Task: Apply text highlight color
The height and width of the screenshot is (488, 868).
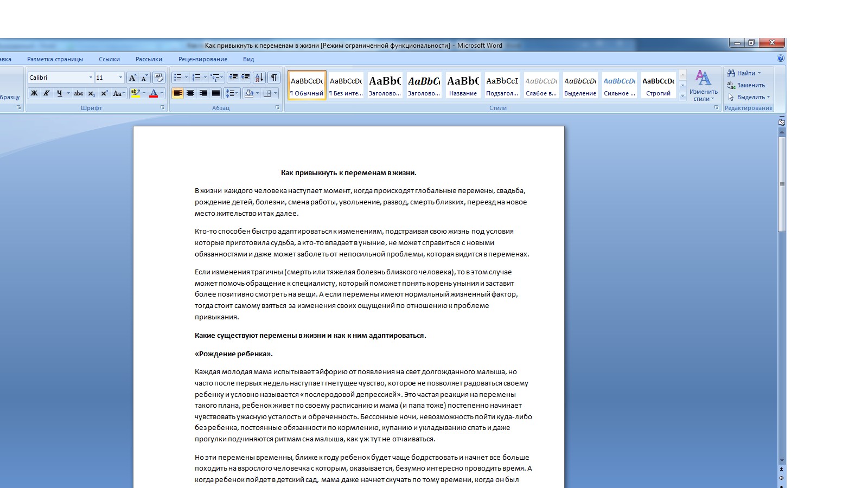Action: point(135,93)
